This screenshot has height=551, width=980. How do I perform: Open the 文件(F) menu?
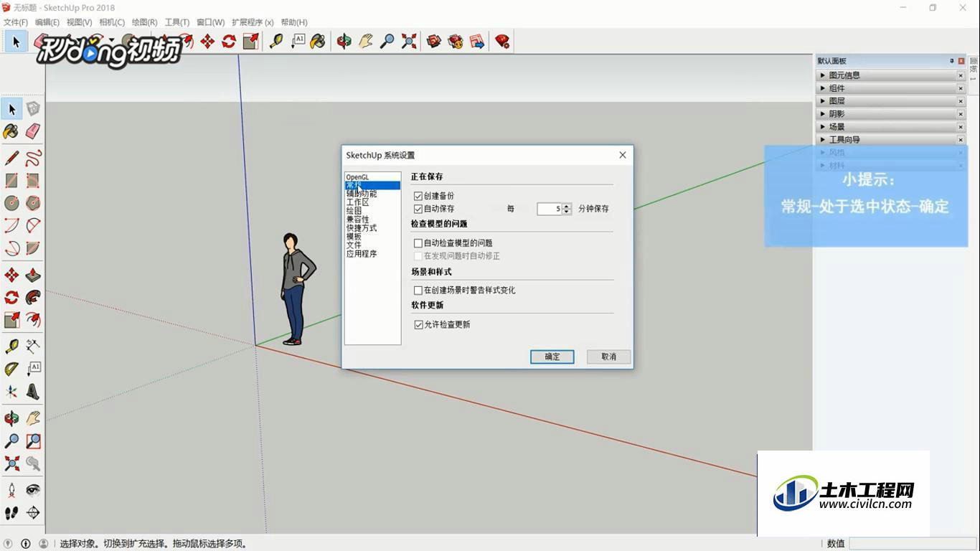[15, 22]
